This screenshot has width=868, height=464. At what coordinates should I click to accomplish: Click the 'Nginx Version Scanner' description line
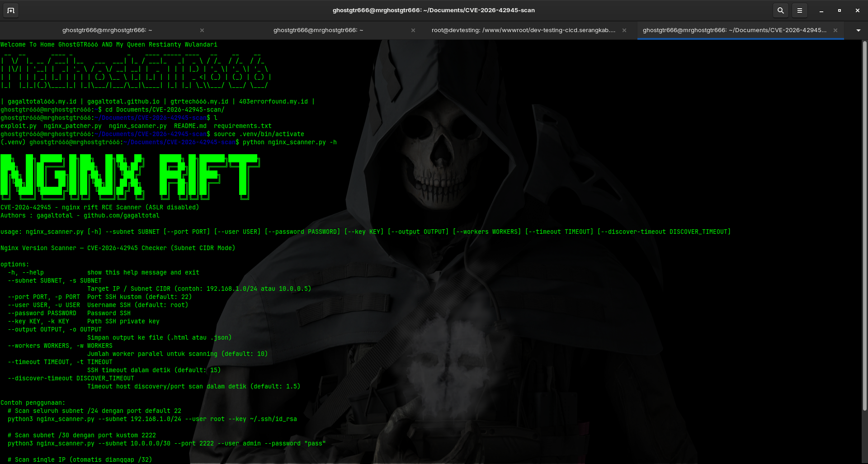click(118, 248)
